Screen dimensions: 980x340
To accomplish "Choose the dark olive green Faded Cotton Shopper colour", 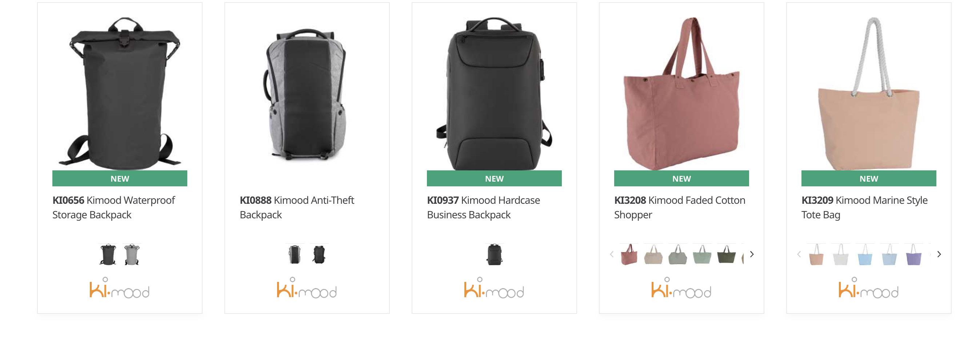I will tap(726, 255).
